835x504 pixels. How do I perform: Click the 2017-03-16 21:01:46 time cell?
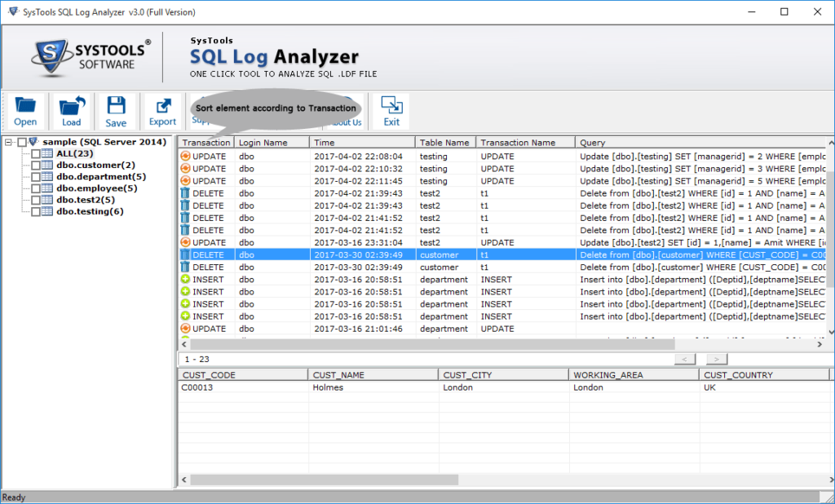coord(362,329)
